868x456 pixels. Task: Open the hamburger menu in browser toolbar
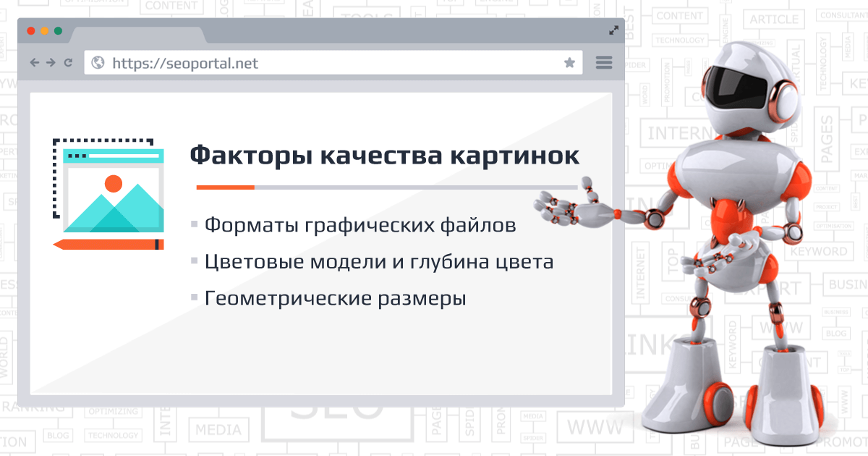[x=604, y=63]
